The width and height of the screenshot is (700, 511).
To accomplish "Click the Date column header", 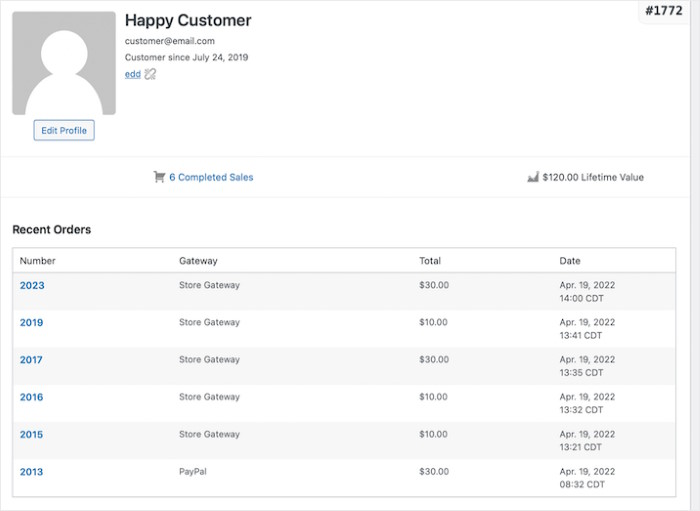I will tap(570, 261).
